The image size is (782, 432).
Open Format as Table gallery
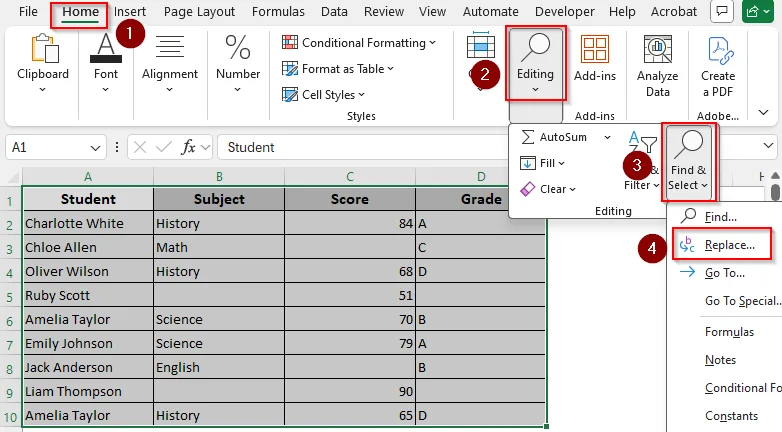338,69
